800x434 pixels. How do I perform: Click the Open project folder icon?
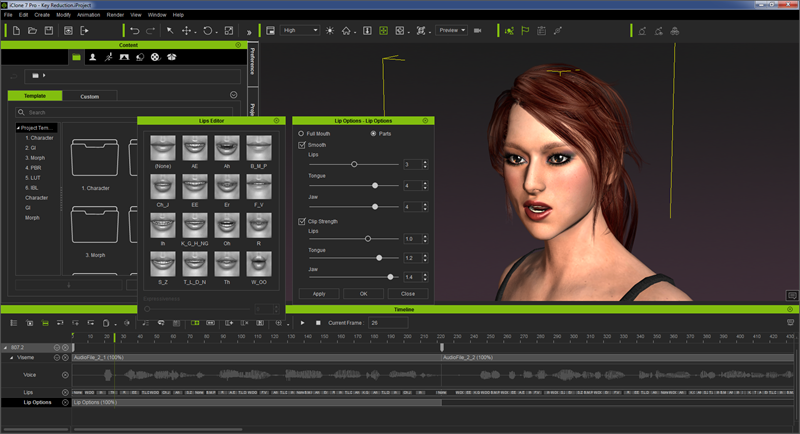tap(33, 31)
